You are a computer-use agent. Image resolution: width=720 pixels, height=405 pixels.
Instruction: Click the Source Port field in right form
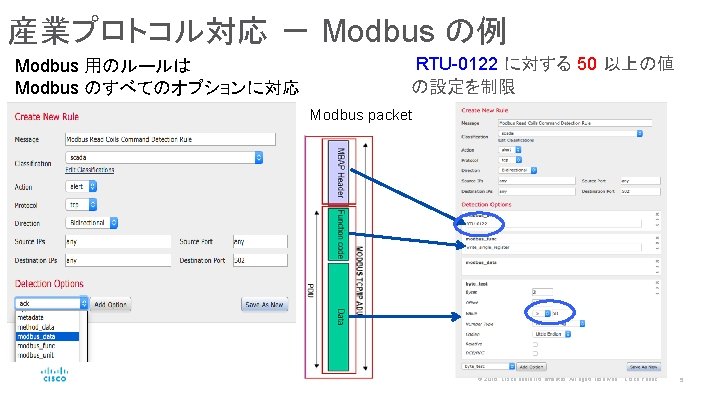(x=640, y=181)
